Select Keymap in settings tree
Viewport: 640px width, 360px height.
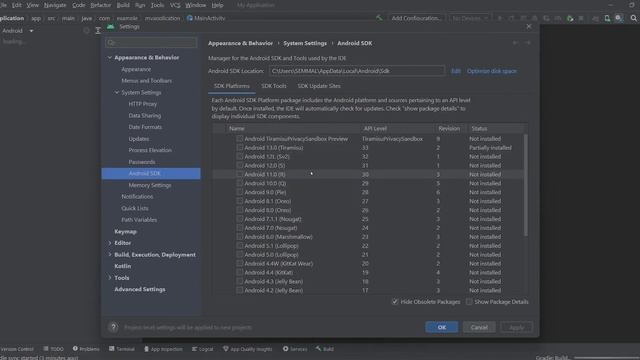(126, 231)
